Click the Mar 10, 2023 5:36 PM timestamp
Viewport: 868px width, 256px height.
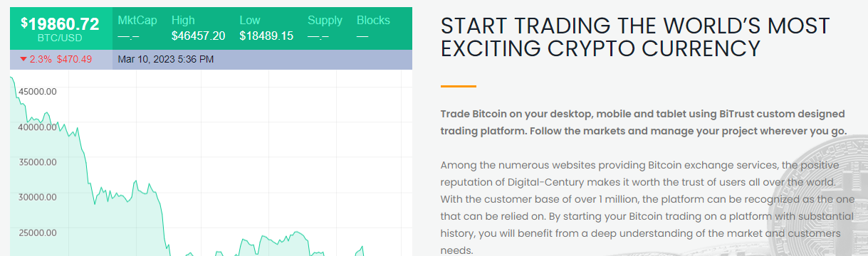click(166, 59)
